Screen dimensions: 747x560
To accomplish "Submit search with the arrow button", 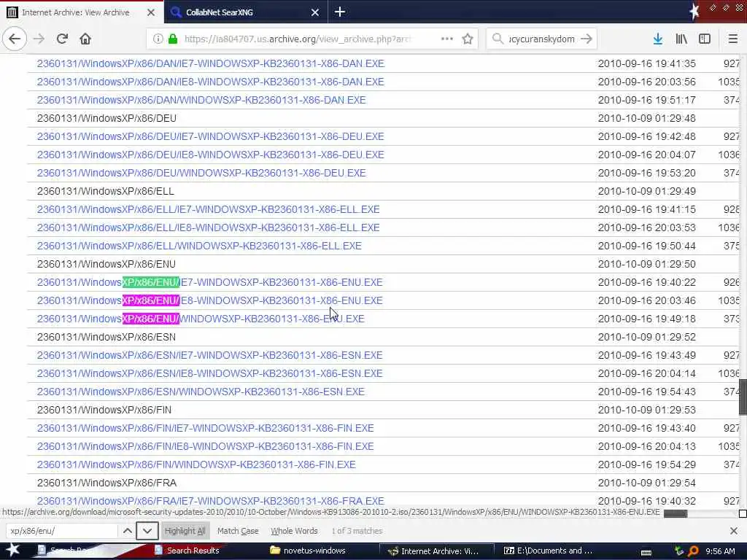I will [587, 39].
